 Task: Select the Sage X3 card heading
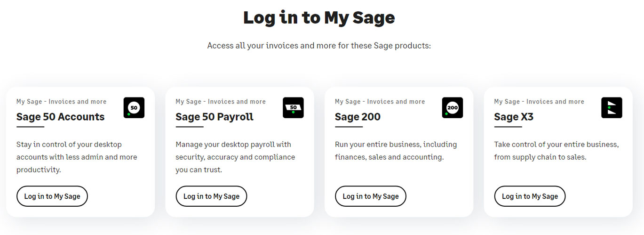point(514,117)
